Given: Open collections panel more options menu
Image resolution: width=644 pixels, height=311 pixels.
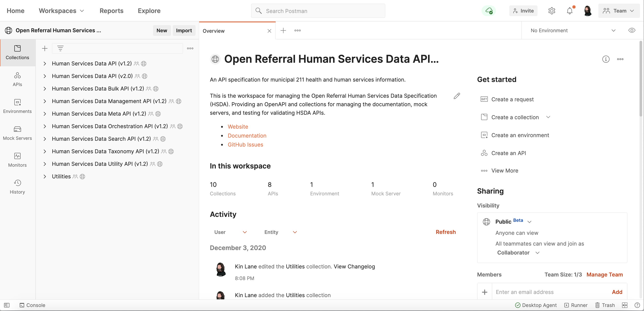Looking at the screenshot, I should 190,48.
